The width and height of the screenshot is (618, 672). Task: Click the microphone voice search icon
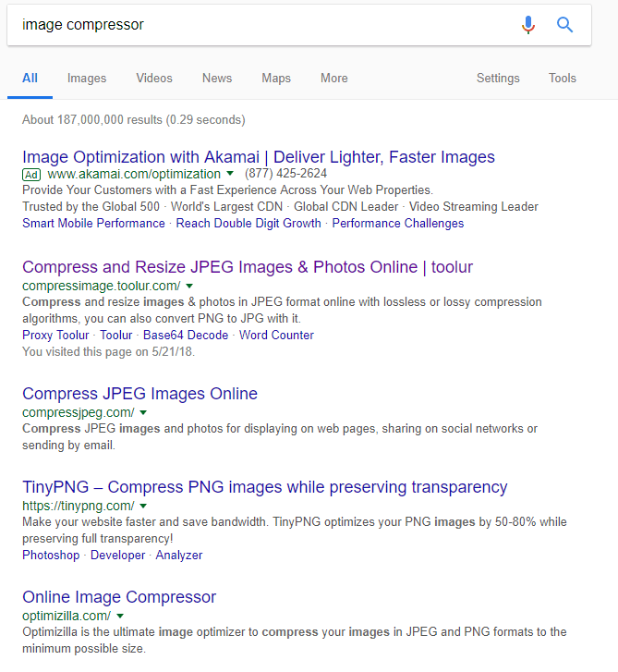click(x=528, y=25)
